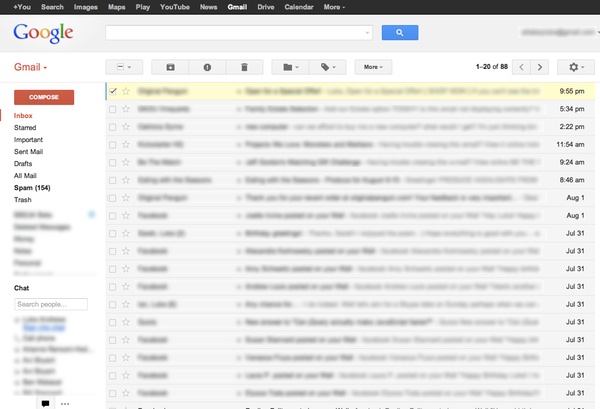Report selected message as spam
Image resolution: width=600 pixels, height=409 pixels.
[207, 67]
